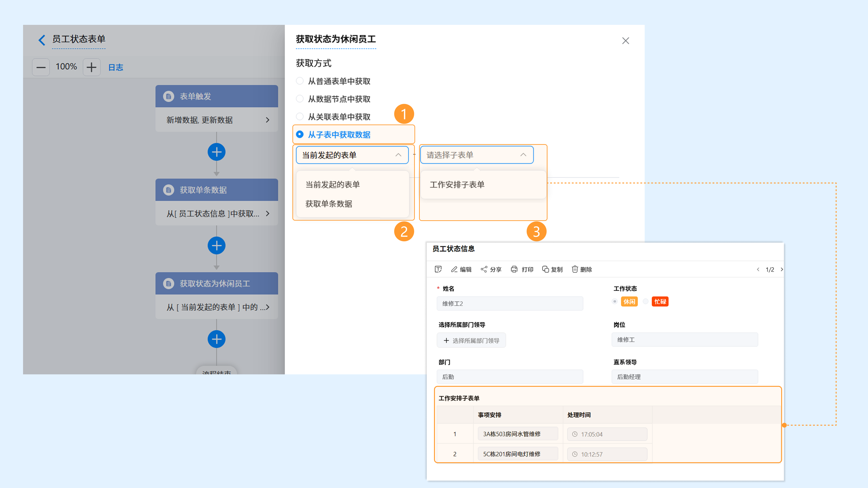Select the 忙碌 work status radio
The width and height of the screenshot is (868, 488).
point(646,301)
